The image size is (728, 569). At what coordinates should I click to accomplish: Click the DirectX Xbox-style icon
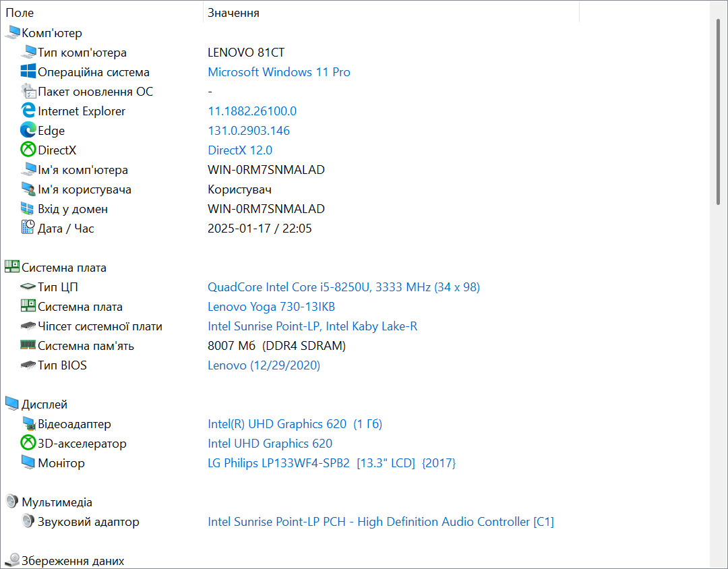pyautogui.click(x=28, y=150)
